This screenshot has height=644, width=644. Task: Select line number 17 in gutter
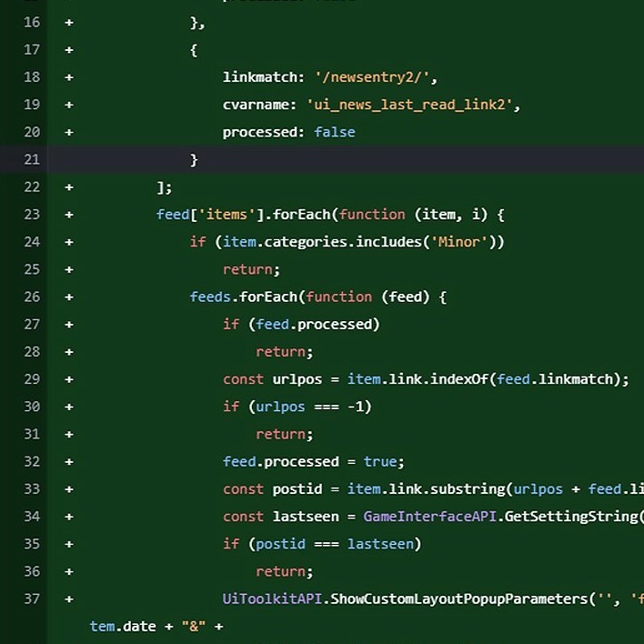[32, 50]
